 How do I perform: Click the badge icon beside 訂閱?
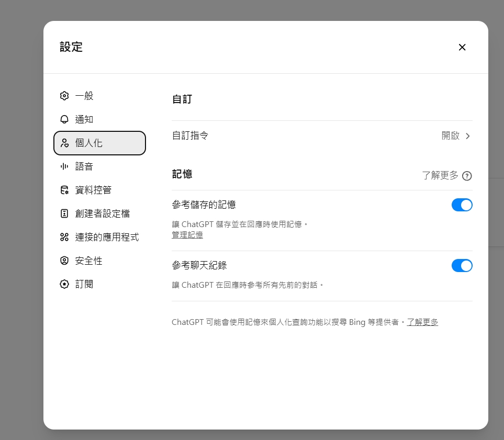point(64,284)
